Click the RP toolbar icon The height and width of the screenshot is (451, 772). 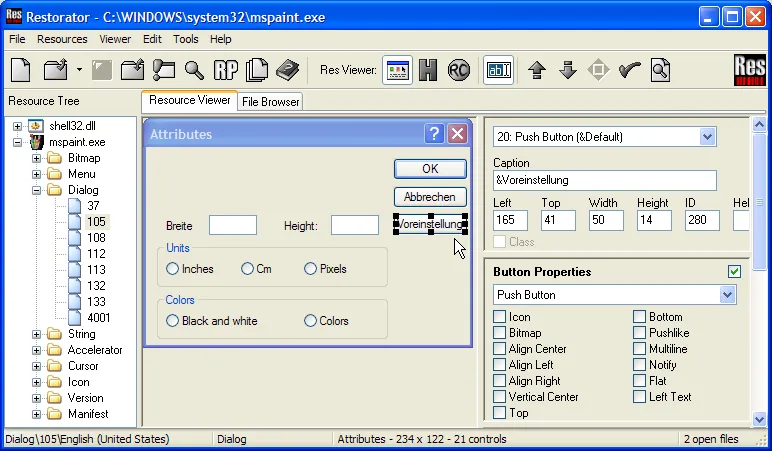[225, 70]
